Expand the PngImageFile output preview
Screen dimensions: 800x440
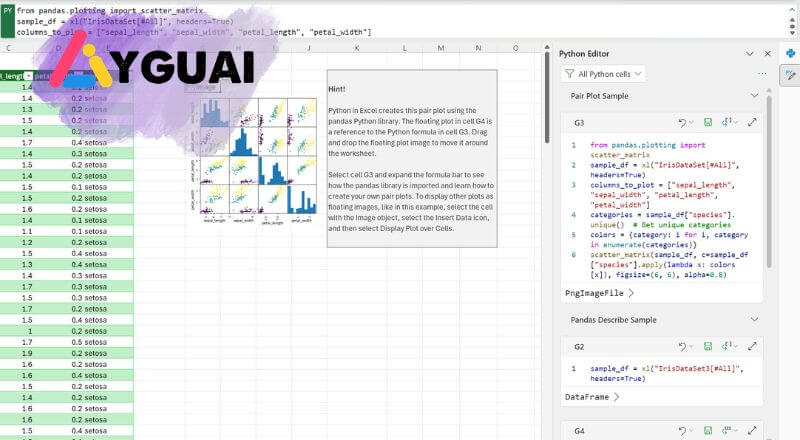[631, 294]
